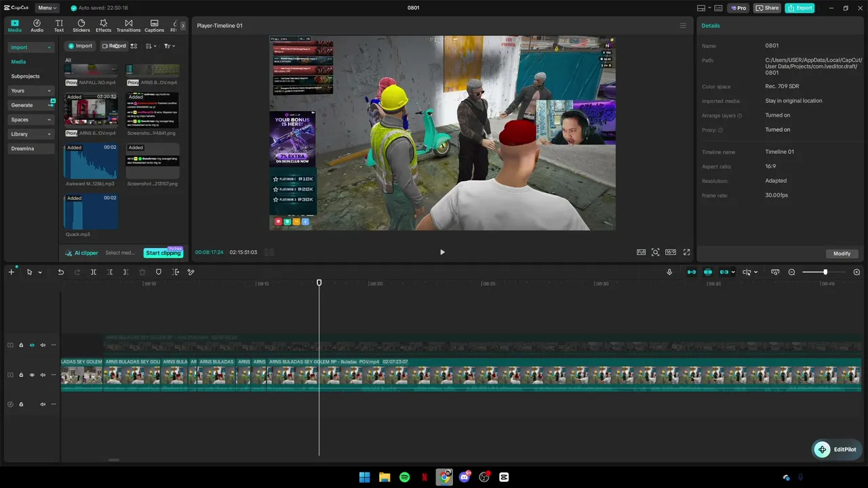Click the Delete left trim icon
This screenshot has height=488, width=868.
click(110, 272)
